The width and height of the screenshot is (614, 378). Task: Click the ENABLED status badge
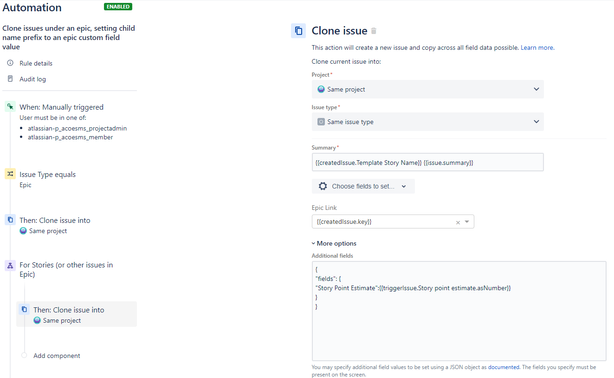coord(118,7)
